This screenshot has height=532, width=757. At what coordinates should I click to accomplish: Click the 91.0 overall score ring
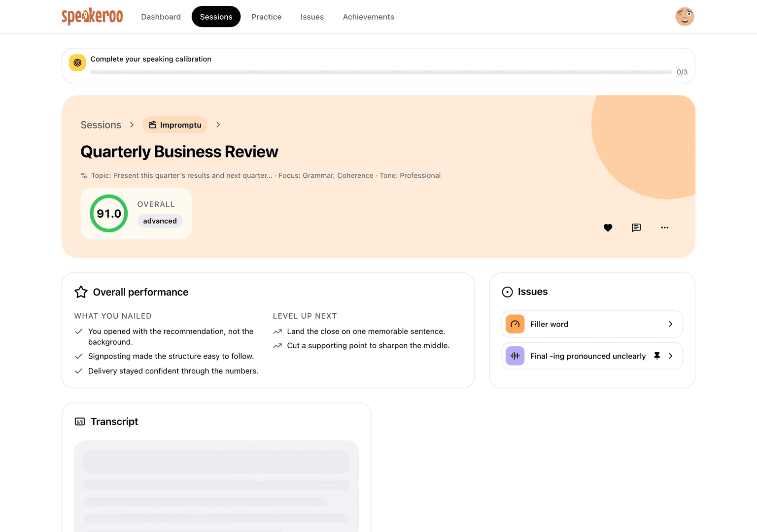[x=109, y=213]
